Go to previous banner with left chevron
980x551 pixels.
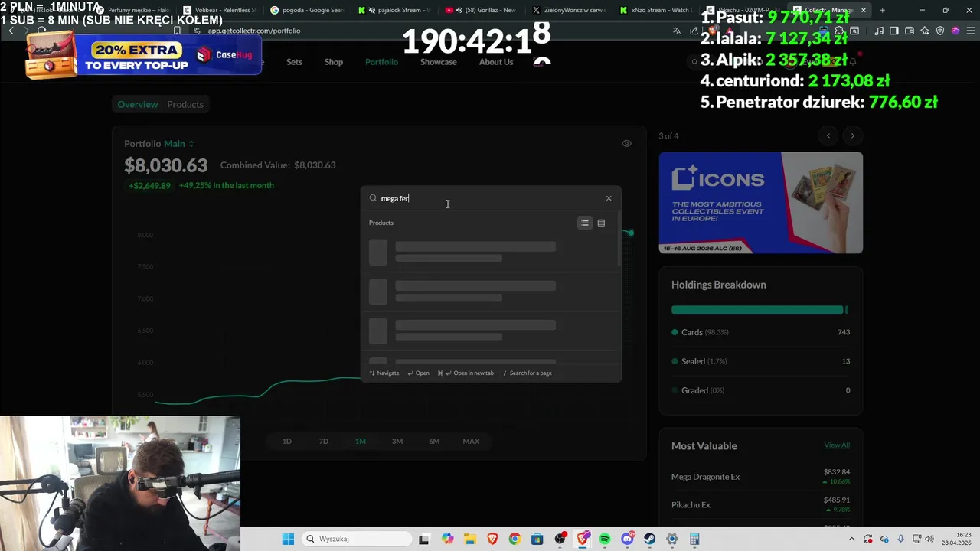pos(828,135)
